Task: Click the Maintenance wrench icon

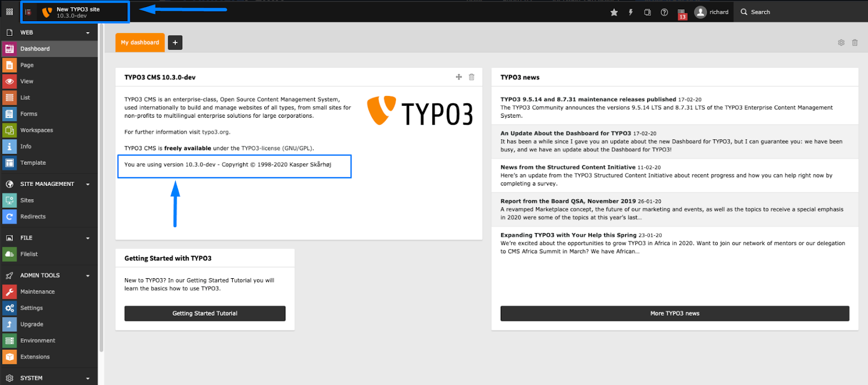Action: pyautogui.click(x=9, y=292)
